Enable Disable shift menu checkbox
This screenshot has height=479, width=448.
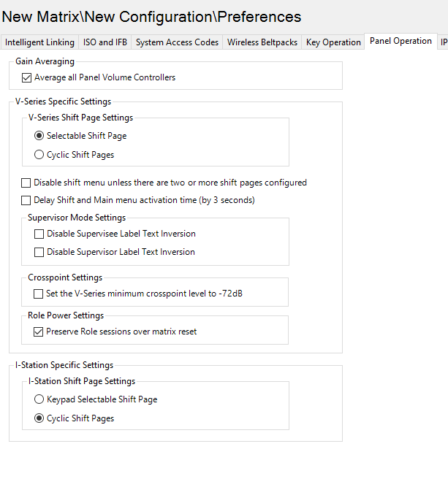[26, 183]
